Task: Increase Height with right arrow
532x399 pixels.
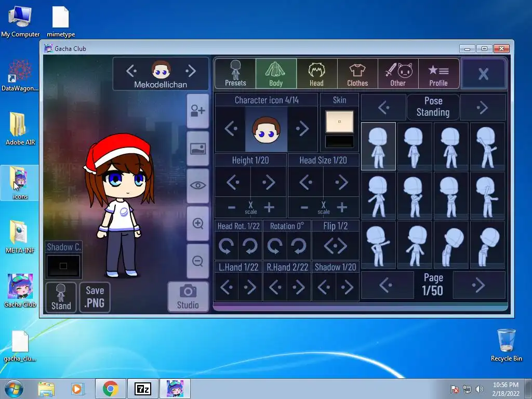Action: 269,182
